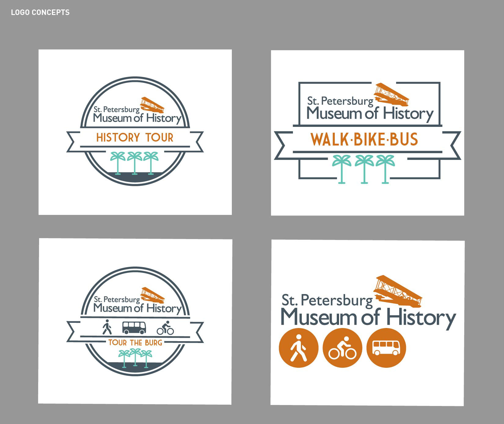Click the 'TOUR THE BURG' text
Screen dimensions: 504x424
pyautogui.click(x=135, y=343)
